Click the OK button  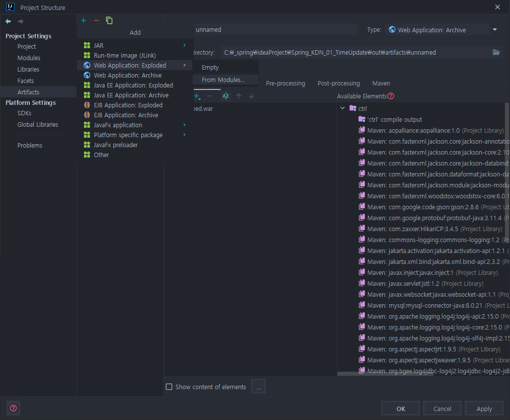point(401,409)
